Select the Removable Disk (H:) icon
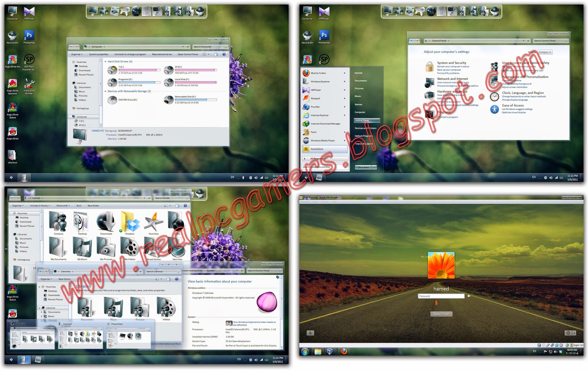588x371 pixels. point(169,100)
